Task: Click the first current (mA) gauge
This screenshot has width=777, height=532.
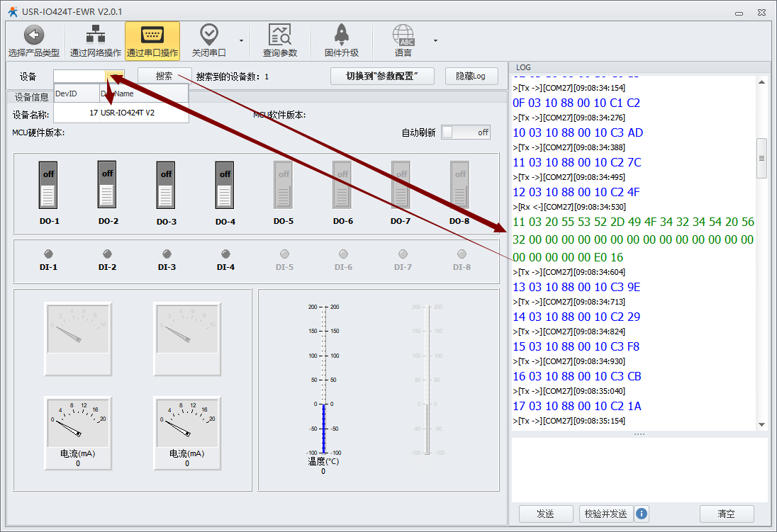Action: (x=78, y=432)
